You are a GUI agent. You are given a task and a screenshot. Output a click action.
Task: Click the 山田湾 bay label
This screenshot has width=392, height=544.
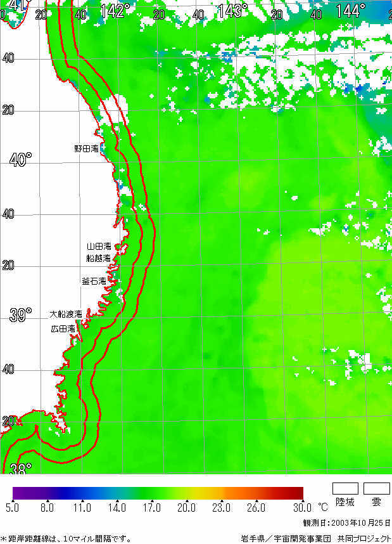pyautogui.click(x=99, y=247)
